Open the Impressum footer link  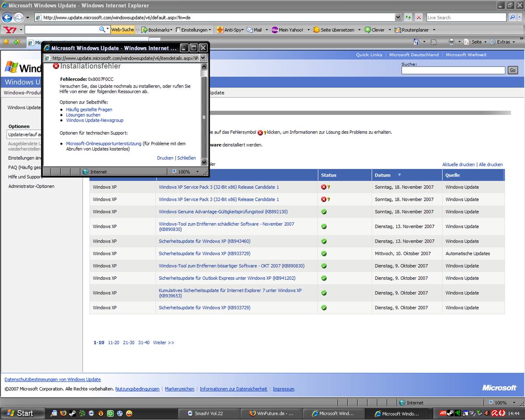point(283,389)
